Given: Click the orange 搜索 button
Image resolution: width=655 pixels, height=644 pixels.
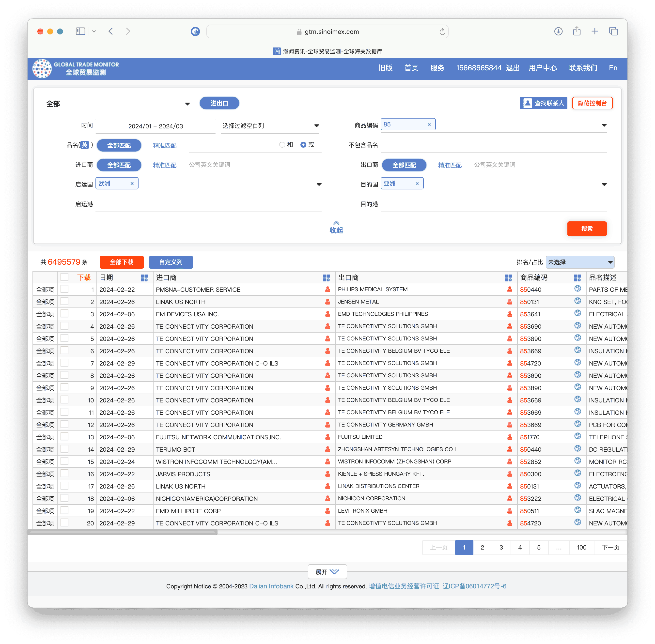Looking at the screenshot, I should click(587, 229).
